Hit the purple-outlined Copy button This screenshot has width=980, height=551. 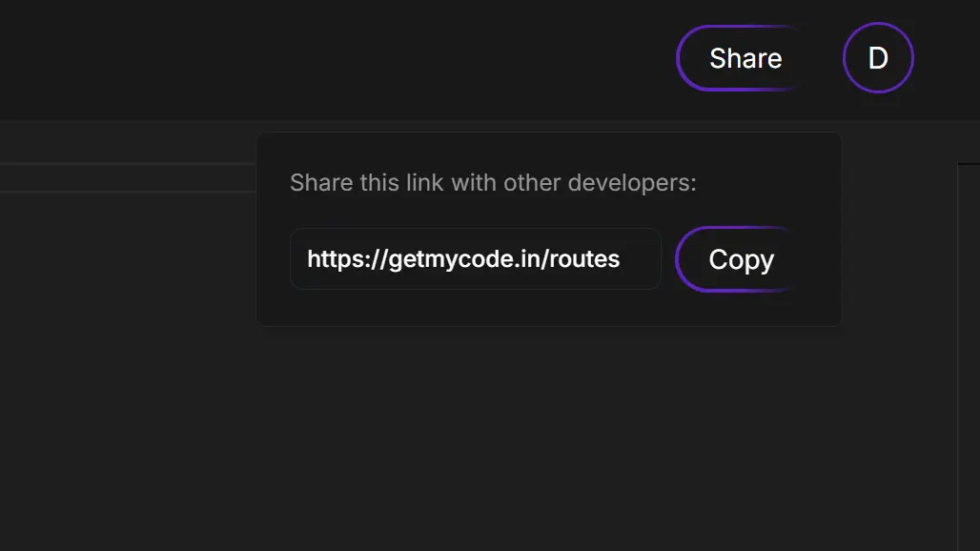(x=741, y=259)
